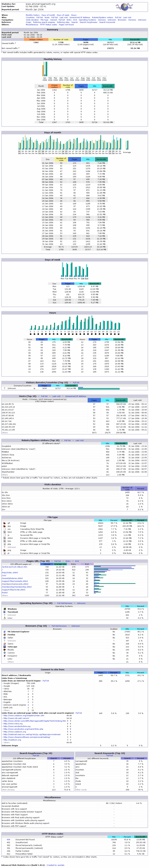
Task: Click the Firefox browser icon
Action: pos(4,635)
